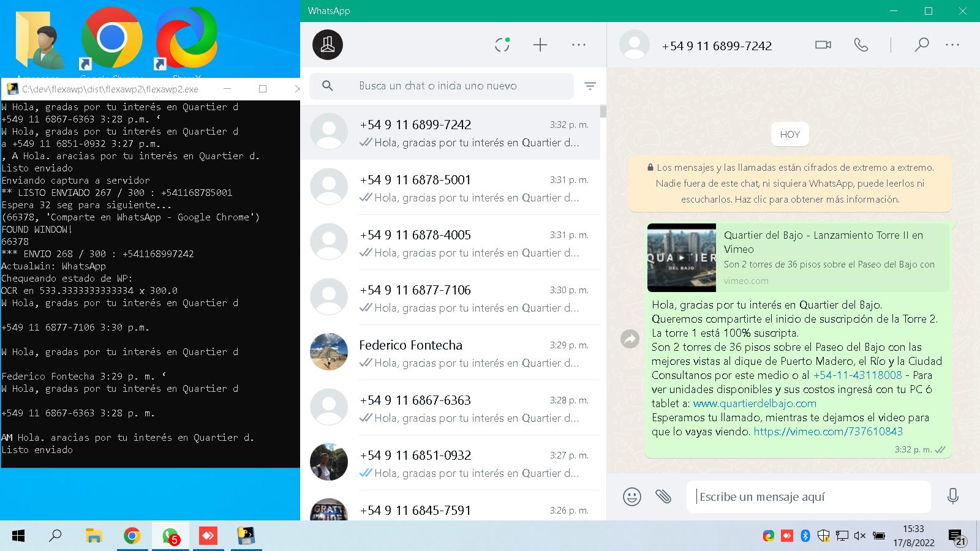980x551 pixels.
Task: Open the user folder desktop icon
Action: coord(40,40)
